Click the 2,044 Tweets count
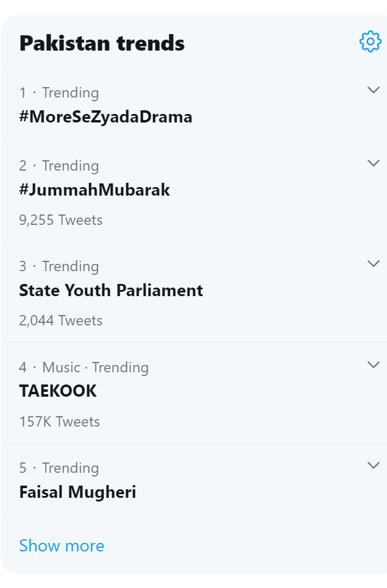Image resolution: width=387 pixels, height=588 pixels. click(x=61, y=321)
